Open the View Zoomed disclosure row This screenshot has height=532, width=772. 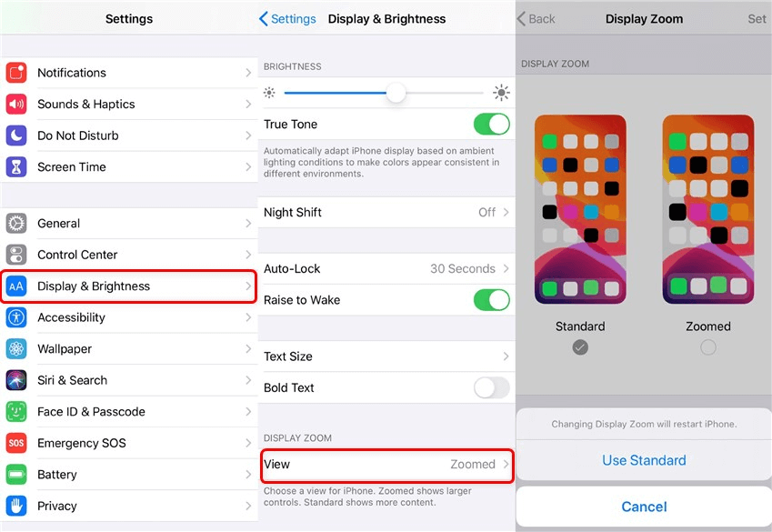386,465
